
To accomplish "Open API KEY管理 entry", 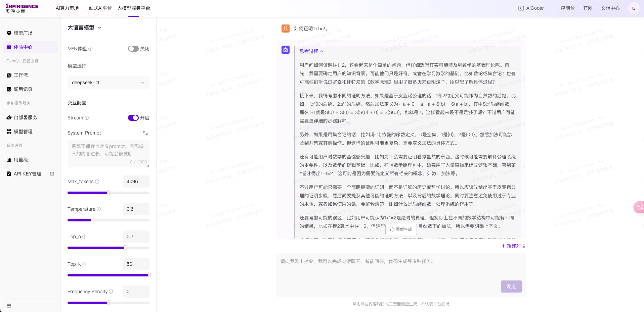I will (27, 174).
